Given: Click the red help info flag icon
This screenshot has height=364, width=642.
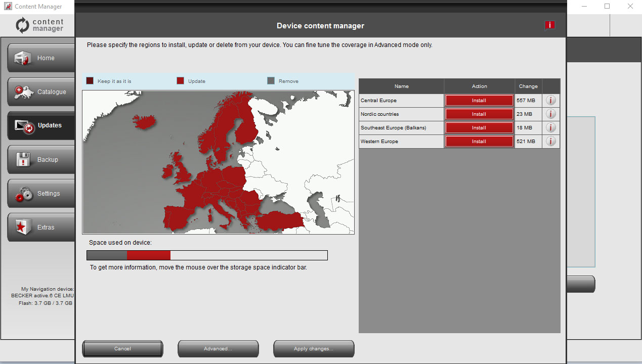Looking at the screenshot, I should coord(549,25).
